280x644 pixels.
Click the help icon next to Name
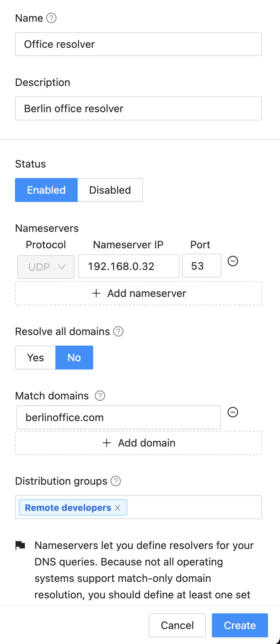point(51,18)
